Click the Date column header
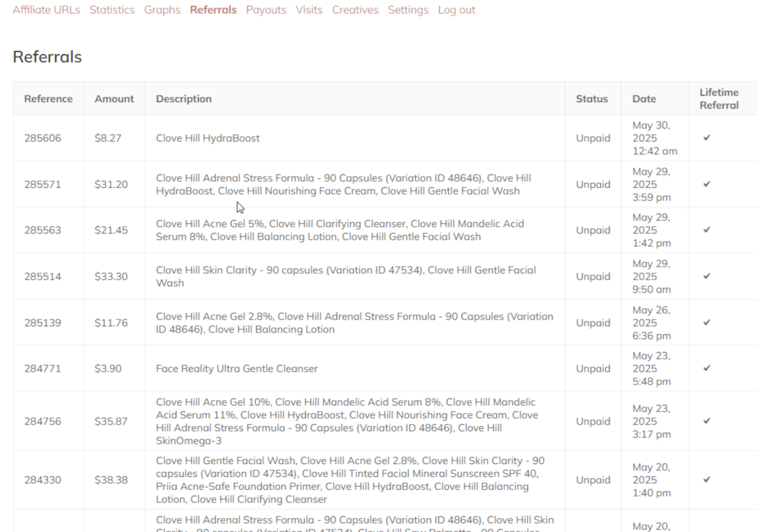 644,98
